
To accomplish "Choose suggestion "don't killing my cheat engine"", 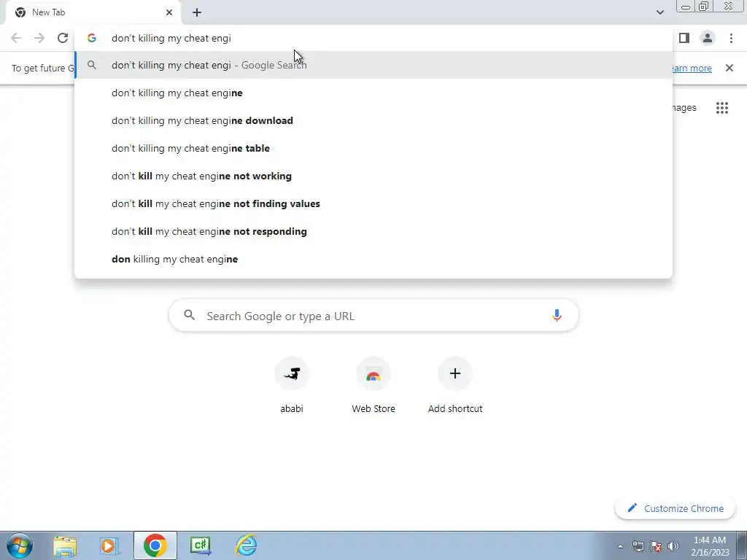I will click(373, 93).
